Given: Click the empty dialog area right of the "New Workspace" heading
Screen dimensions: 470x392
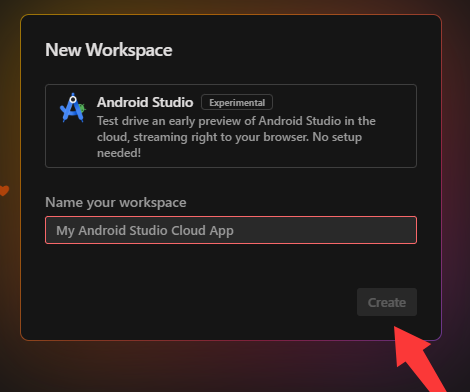Looking at the screenshot, I should [300, 50].
